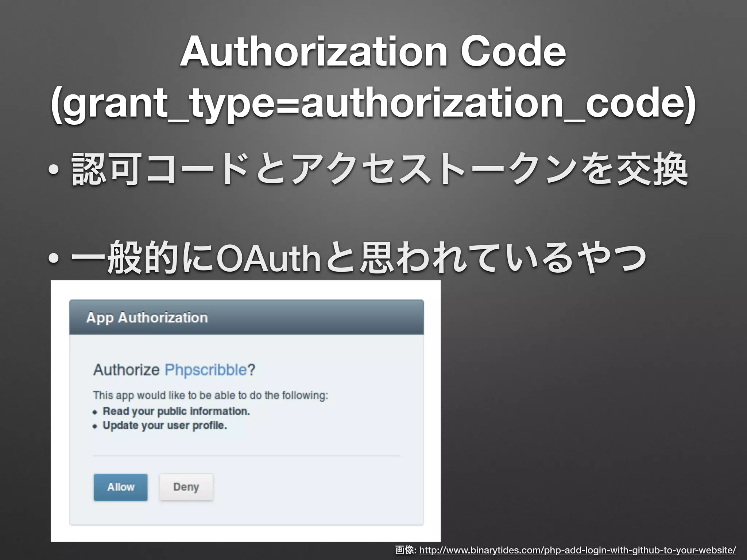The width and height of the screenshot is (747, 560).
Task: Click the Deny button
Action: pos(186,487)
